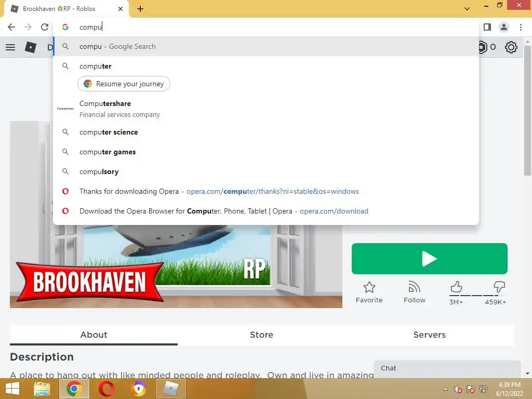Click the network tray icon
This screenshot has width=532, height=399.
tap(483, 390)
